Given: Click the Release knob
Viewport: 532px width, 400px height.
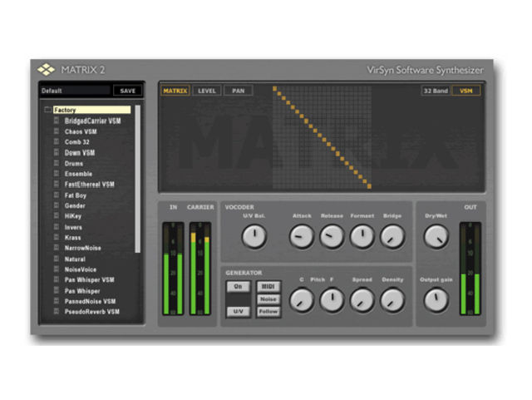Looking at the screenshot, I should [332, 237].
